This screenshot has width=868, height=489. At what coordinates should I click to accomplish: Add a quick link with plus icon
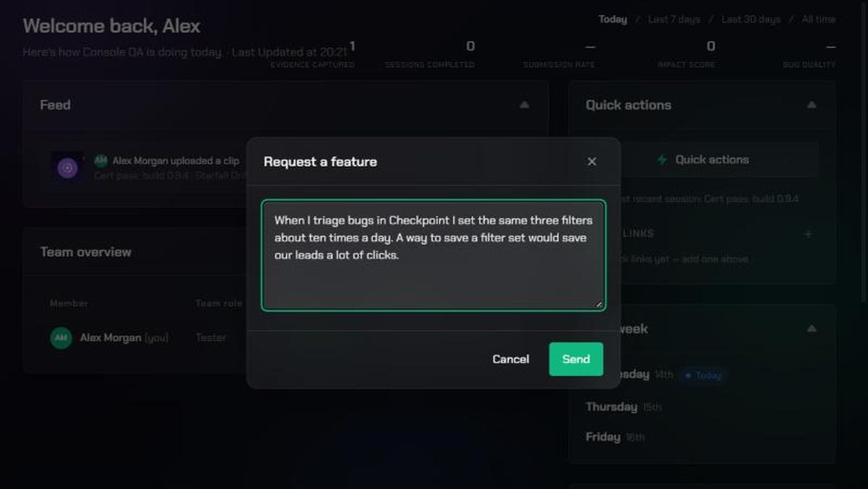point(808,234)
